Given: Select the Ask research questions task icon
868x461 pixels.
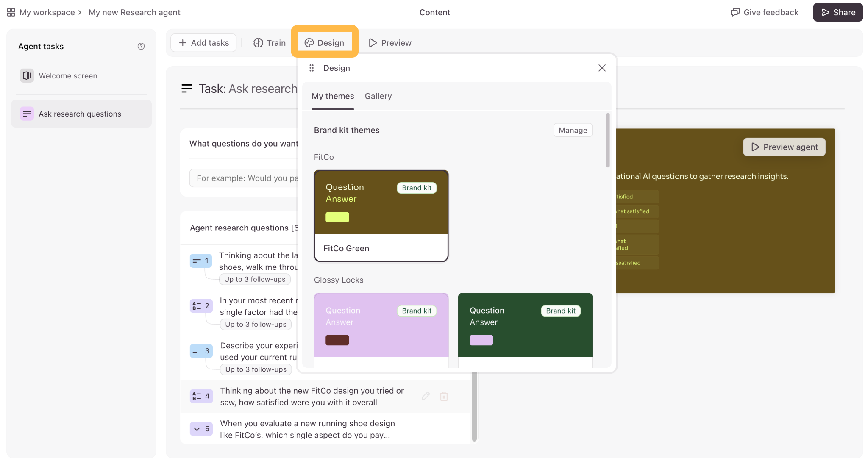Looking at the screenshot, I should click(x=27, y=114).
